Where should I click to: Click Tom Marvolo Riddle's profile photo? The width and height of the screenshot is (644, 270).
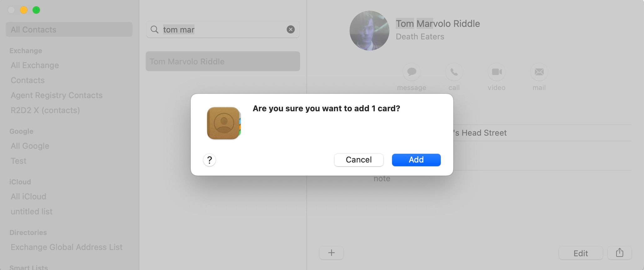point(370,31)
